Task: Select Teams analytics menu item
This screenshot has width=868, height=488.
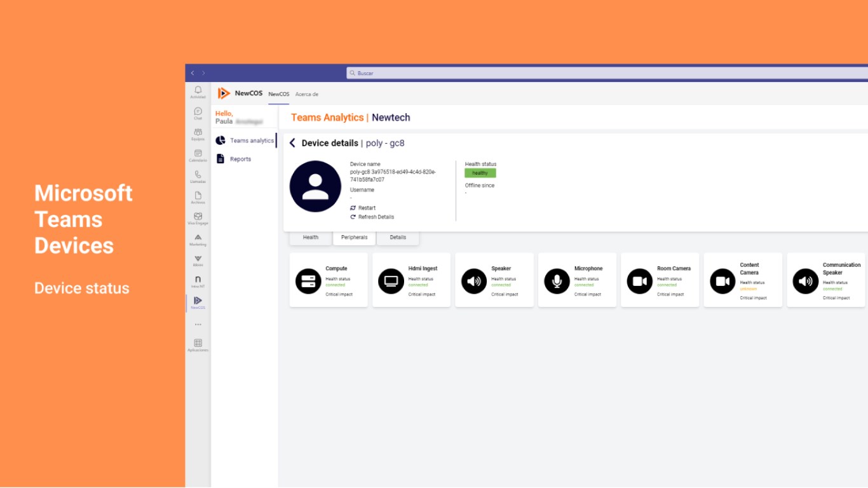Action: pos(245,140)
